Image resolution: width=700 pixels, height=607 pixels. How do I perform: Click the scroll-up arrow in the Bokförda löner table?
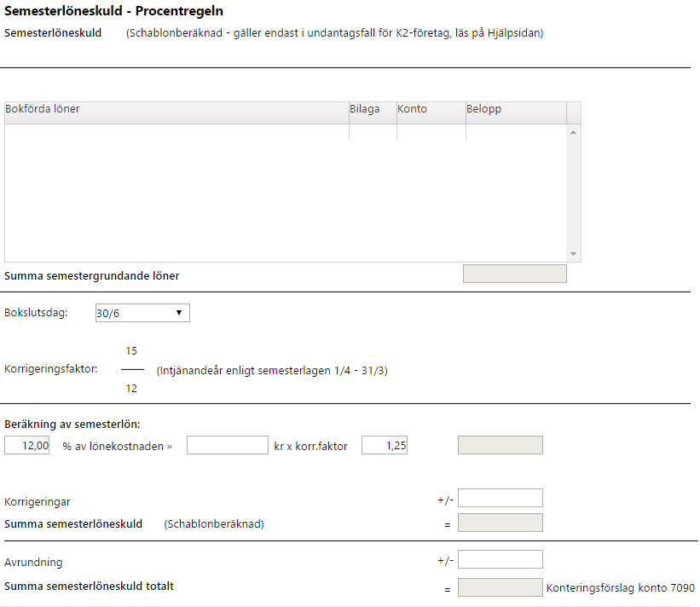pyautogui.click(x=573, y=132)
